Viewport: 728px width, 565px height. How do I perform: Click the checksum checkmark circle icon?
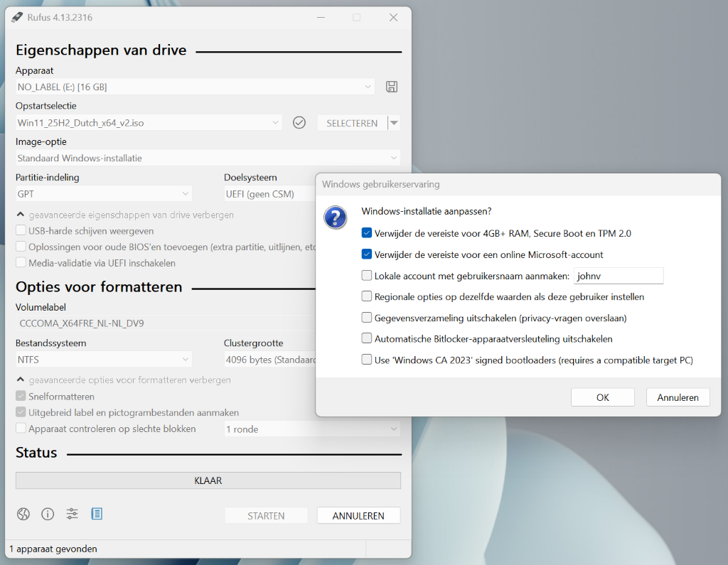coord(299,122)
